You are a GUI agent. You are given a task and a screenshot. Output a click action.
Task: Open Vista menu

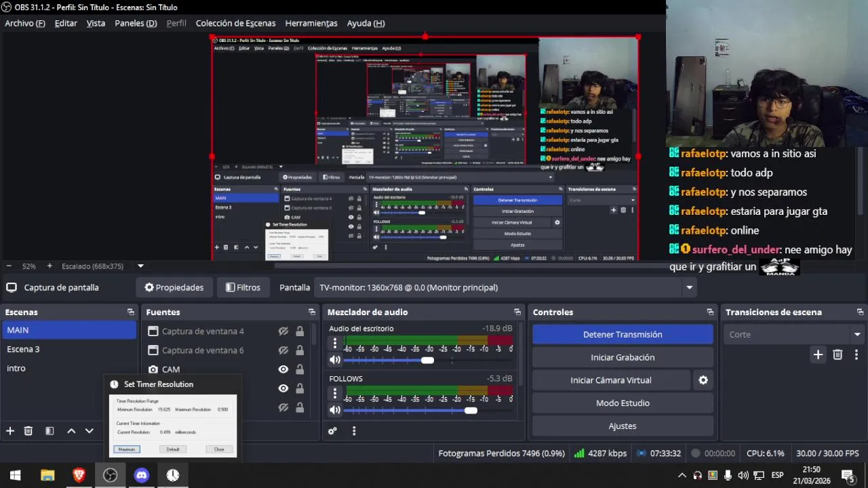(x=96, y=23)
